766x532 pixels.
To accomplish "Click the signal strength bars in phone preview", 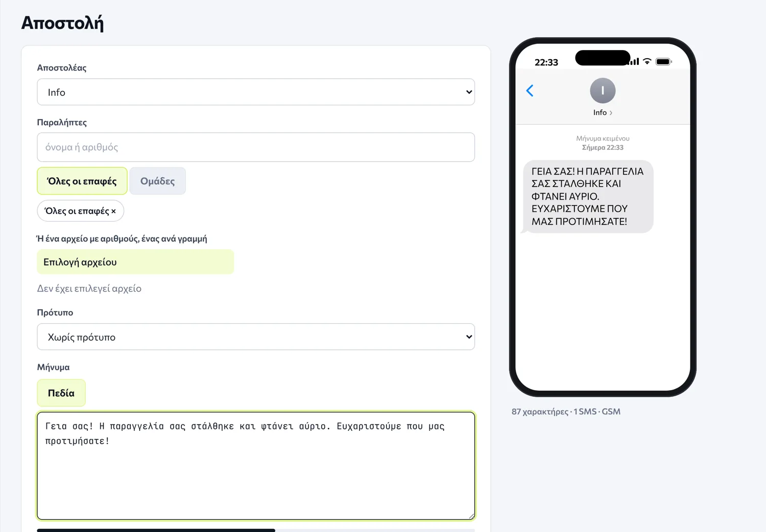I will pyautogui.click(x=635, y=61).
